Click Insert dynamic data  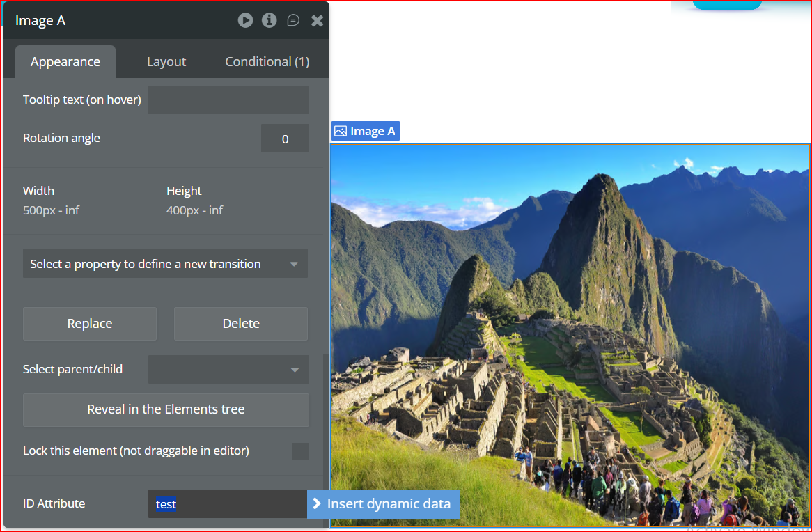click(x=383, y=504)
